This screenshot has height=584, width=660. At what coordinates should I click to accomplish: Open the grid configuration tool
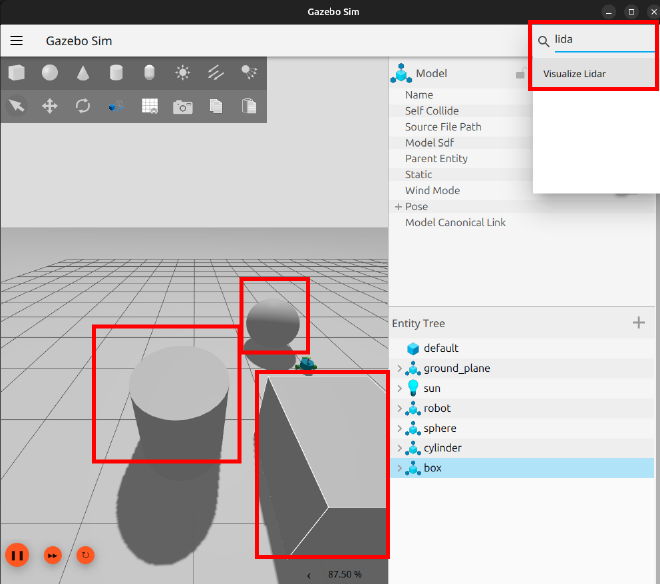149,106
